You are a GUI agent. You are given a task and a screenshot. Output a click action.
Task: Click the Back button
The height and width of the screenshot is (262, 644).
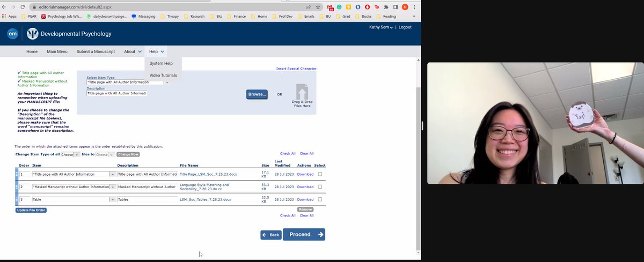[271, 235]
